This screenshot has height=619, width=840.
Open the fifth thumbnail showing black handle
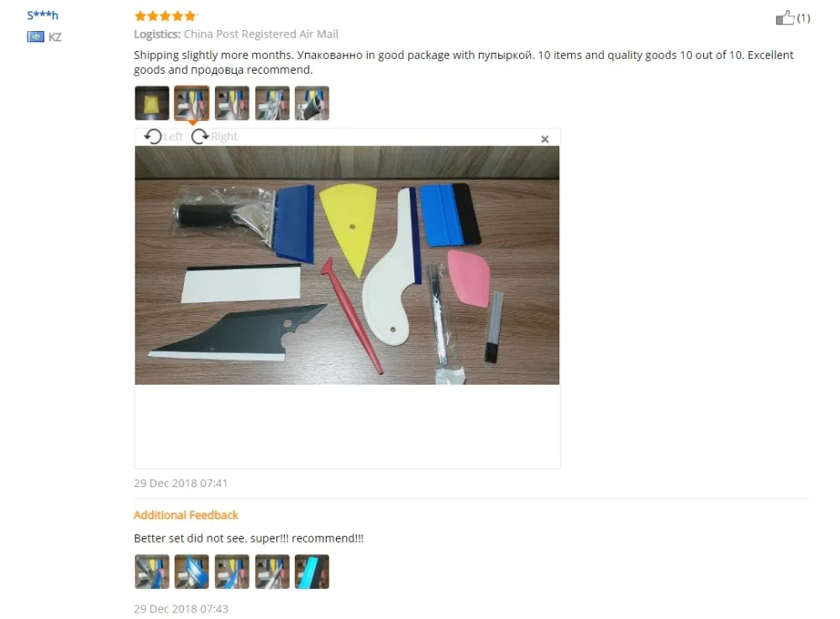312,102
